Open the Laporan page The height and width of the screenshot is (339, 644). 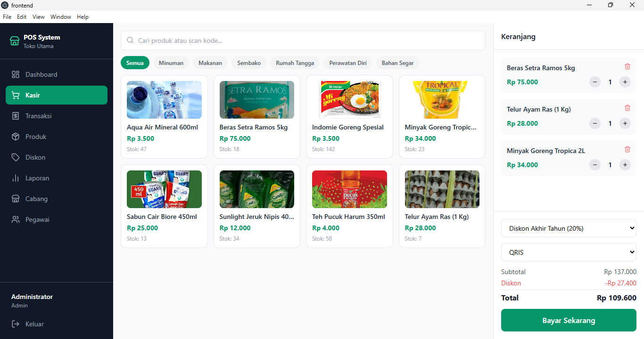(x=57, y=178)
